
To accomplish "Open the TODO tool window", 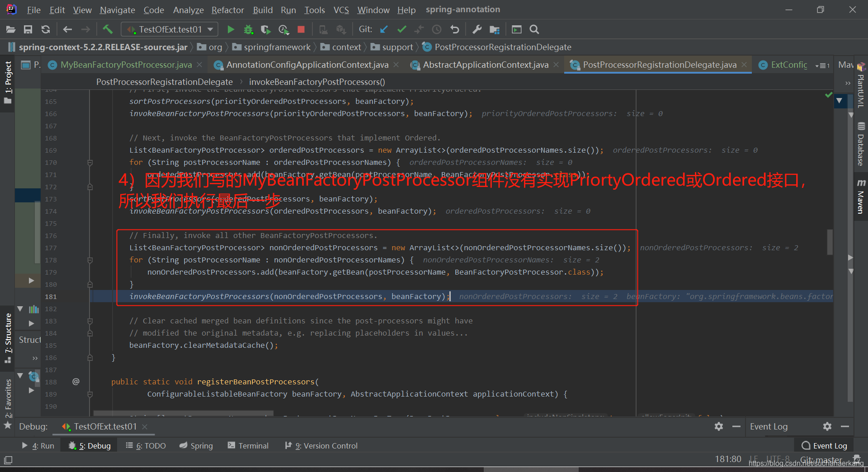I will (146, 446).
